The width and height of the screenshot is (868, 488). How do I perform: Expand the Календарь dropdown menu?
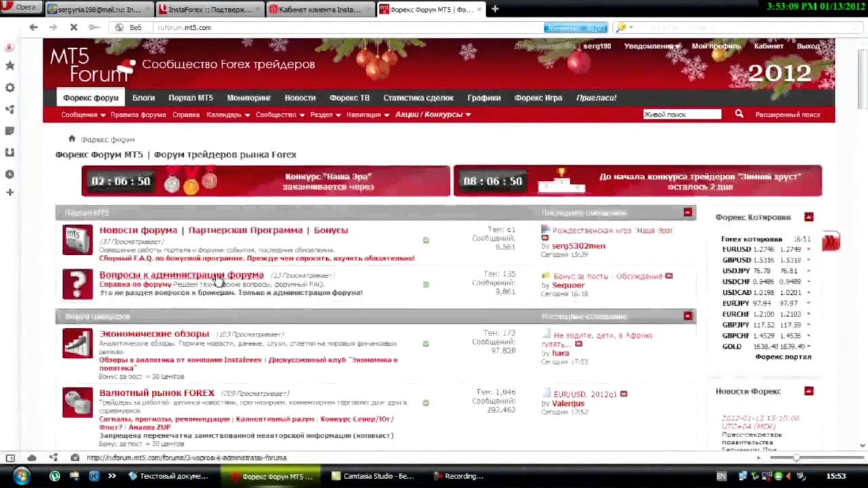(228, 115)
